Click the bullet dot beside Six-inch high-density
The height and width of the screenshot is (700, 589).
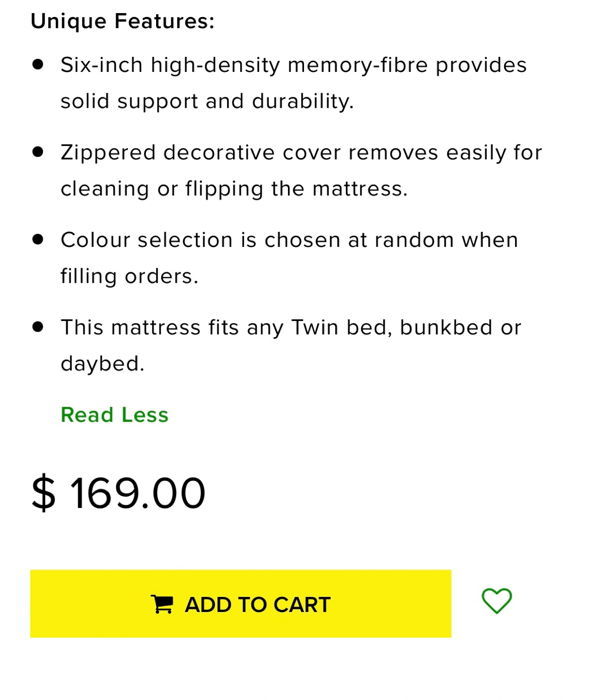38,65
